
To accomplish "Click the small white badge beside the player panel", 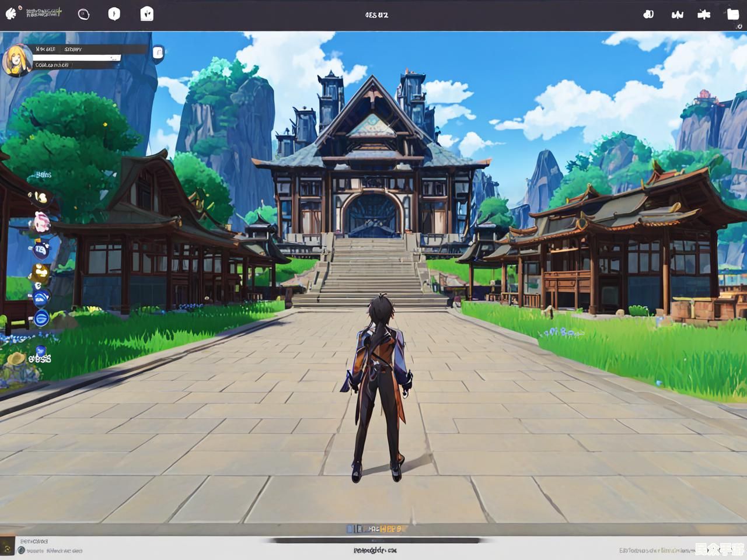I will coord(158,53).
